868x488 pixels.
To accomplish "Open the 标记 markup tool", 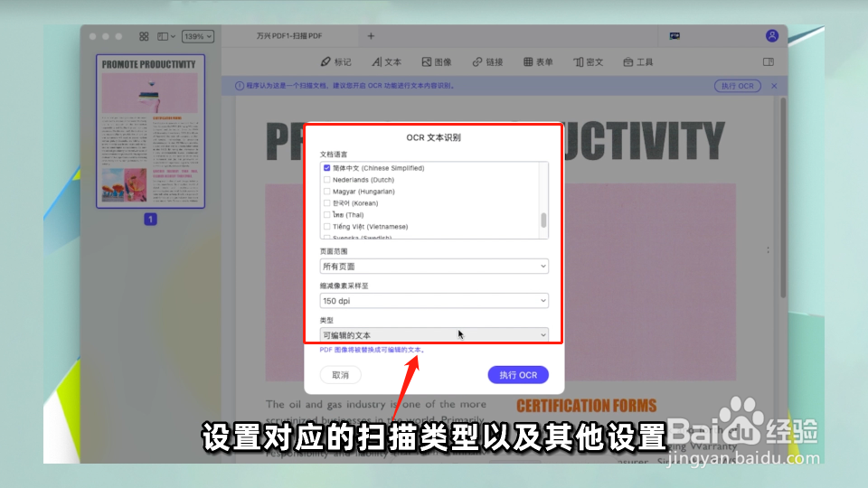I will pyautogui.click(x=336, y=62).
